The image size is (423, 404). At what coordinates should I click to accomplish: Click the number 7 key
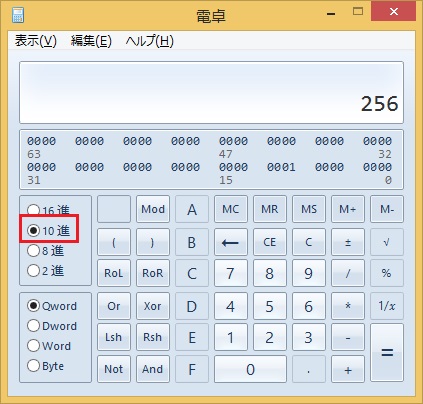231,273
